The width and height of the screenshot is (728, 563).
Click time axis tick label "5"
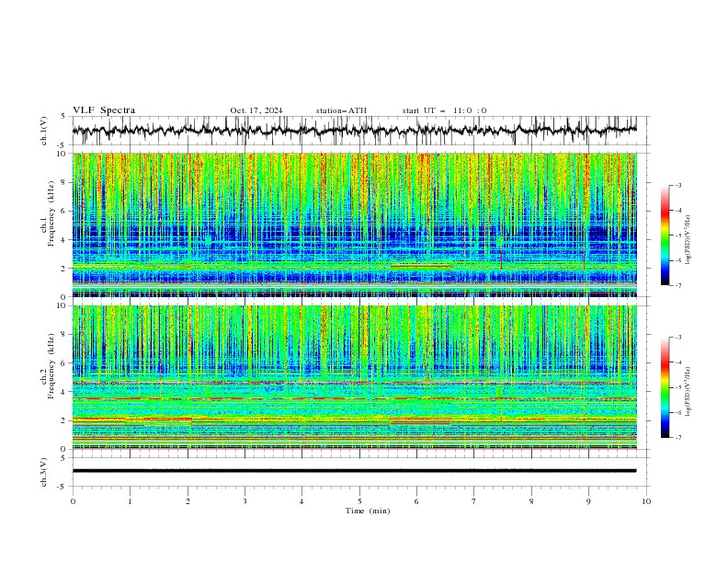(x=359, y=501)
